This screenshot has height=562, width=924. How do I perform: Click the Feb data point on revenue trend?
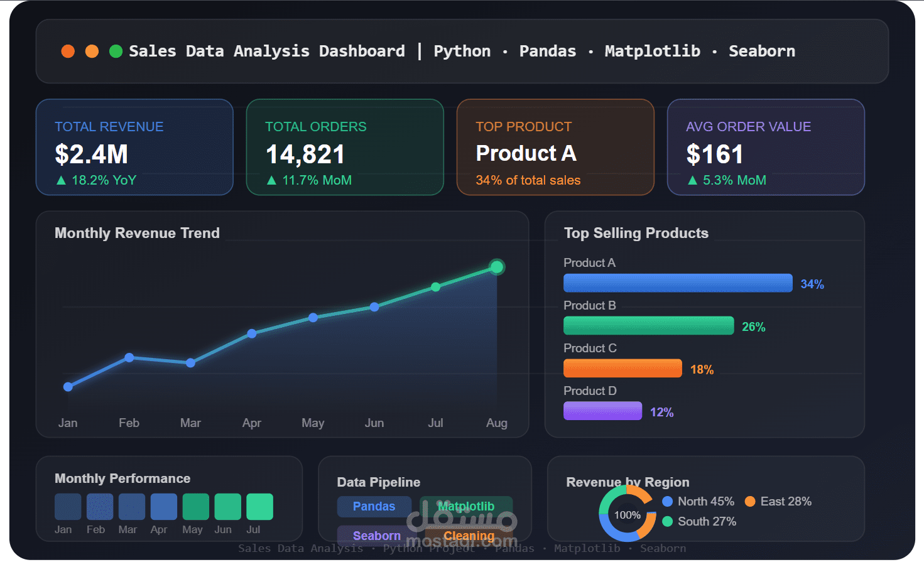click(x=129, y=357)
